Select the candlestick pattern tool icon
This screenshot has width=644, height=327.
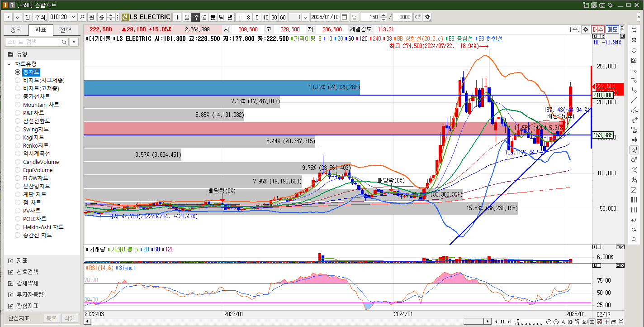tap(634, 140)
